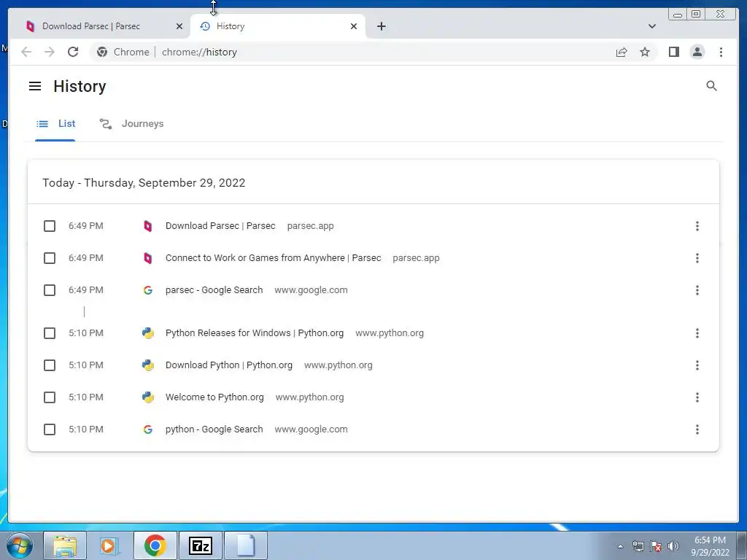Viewport: 747px width, 560px height.
Task: Open a new tab with plus button
Action: [x=381, y=26]
